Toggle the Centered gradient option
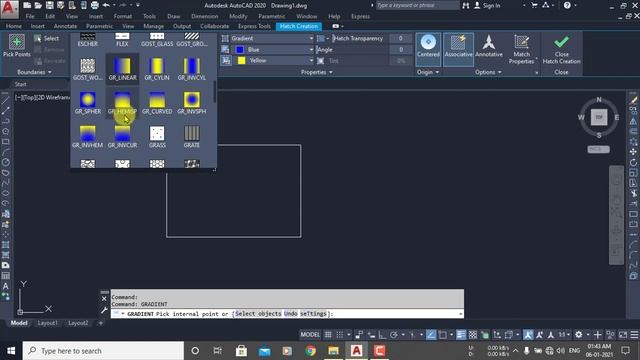Image resolution: width=640 pixels, height=360 pixels. pyautogui.click(x=428, y=49)
